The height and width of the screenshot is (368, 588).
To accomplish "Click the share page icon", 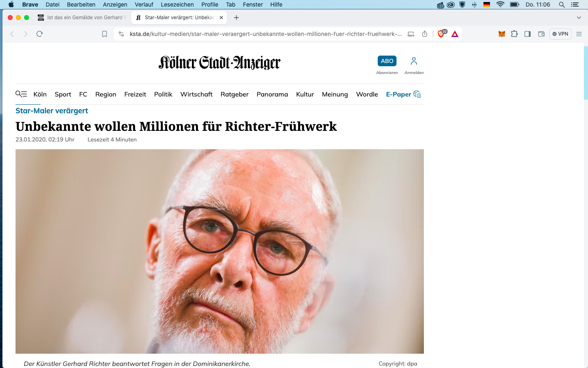I will tap(425, 34).
